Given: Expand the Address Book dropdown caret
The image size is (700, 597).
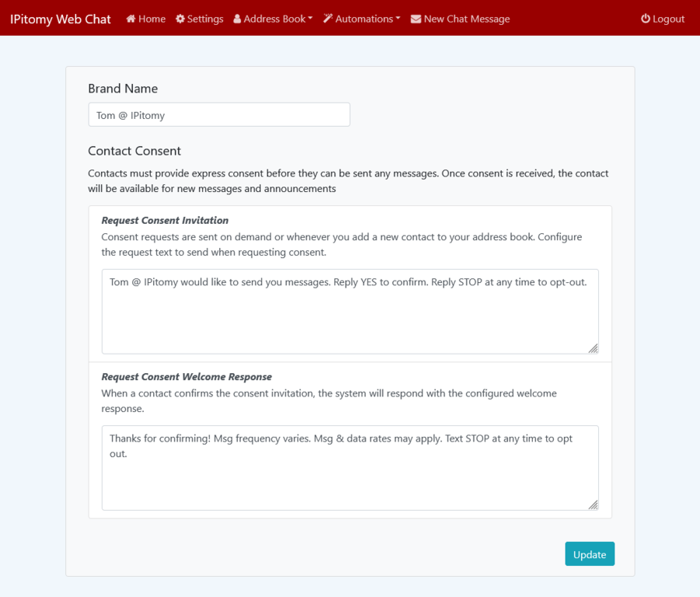Looking at the screenshot, I should coord(311,19).
